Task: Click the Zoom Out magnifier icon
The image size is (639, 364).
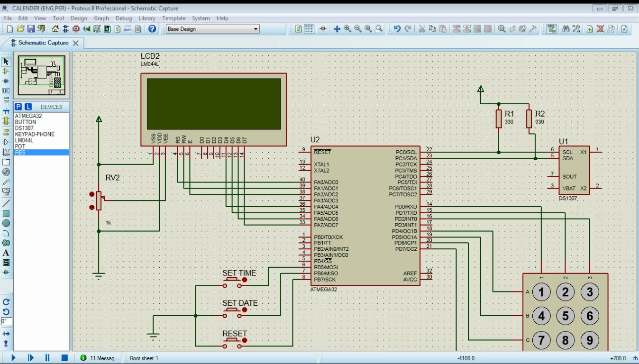Action: point(358,29)
